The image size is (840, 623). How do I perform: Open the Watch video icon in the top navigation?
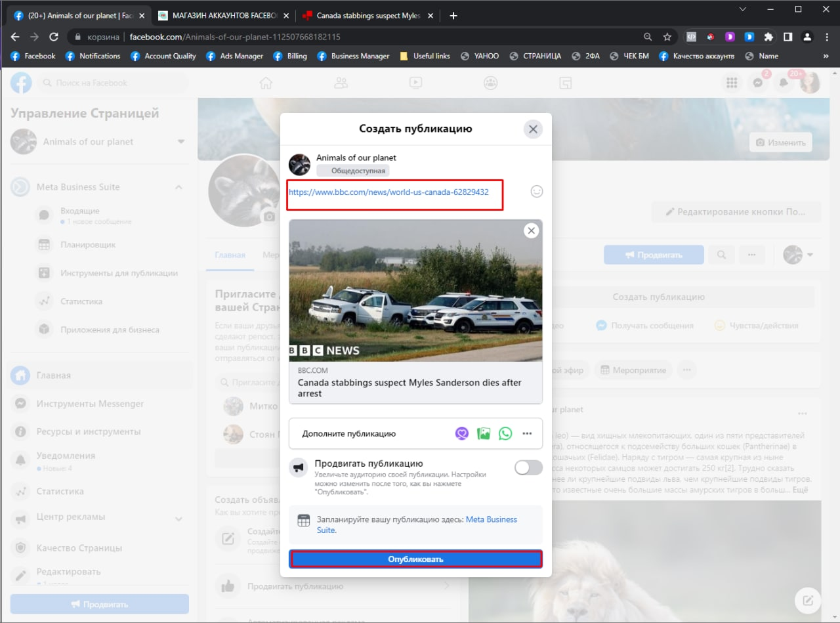pos(415,83)
